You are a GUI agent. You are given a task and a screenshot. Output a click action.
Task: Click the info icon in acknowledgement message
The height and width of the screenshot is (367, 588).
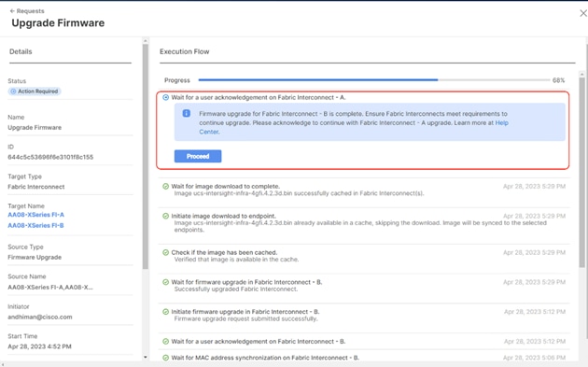[187, 113]
